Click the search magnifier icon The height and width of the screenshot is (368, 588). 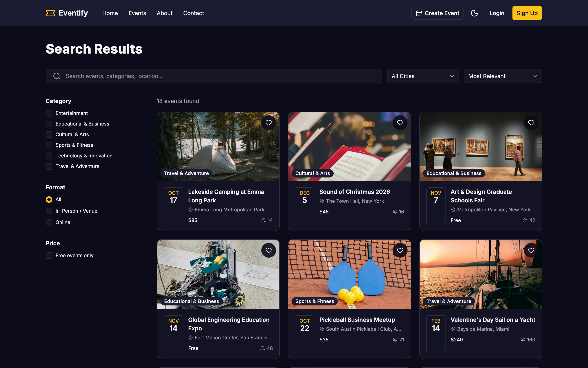tap(57, 76)
